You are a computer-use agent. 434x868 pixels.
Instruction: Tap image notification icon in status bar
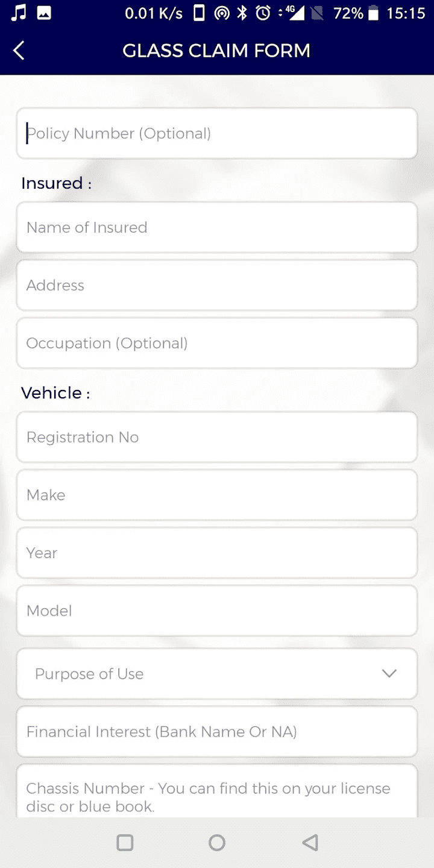[x=44, y=13]
